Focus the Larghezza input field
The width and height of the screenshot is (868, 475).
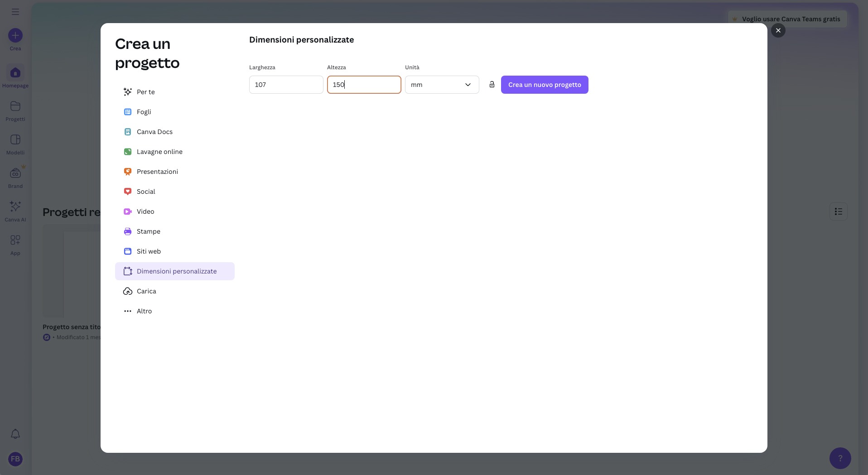click(286, 85)
